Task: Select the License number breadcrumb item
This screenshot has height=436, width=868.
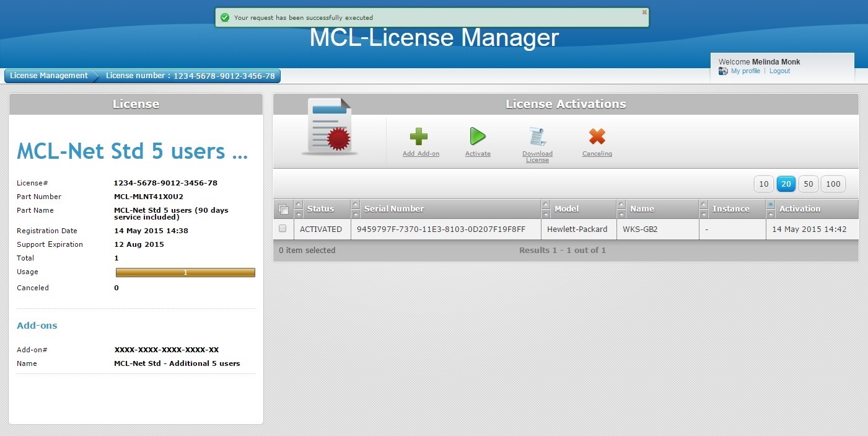Action: coord(190,76)
